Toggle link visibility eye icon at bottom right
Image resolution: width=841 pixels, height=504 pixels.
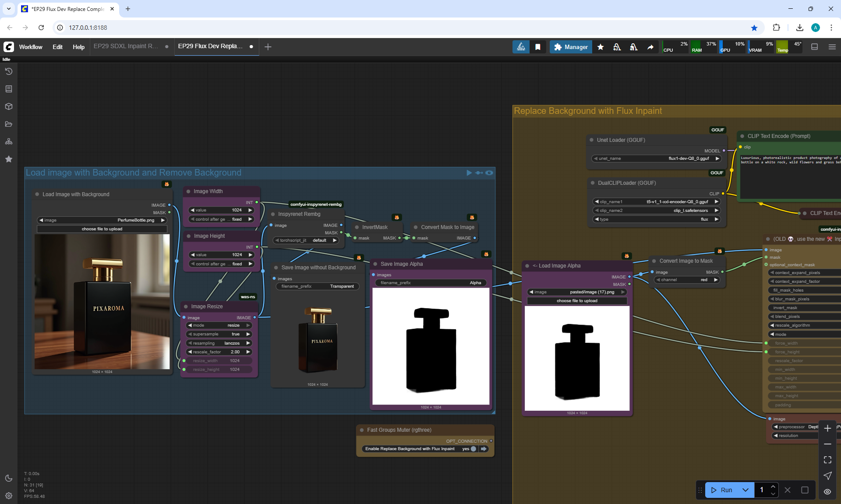[x=827, y=491]
